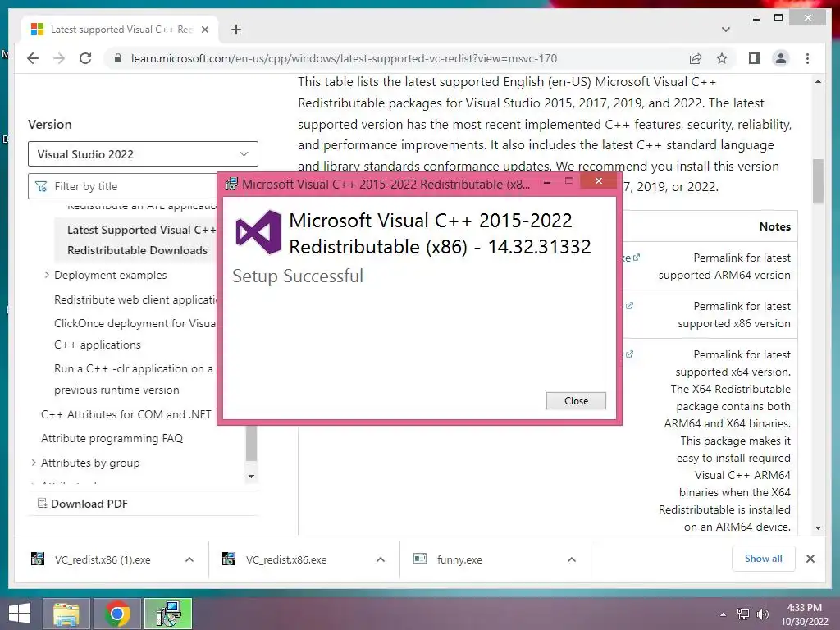Viewport: 840px width, 630px height.
Task: Open C++ Attributes for COM and .NET
Action: click(x=126, y=414)
